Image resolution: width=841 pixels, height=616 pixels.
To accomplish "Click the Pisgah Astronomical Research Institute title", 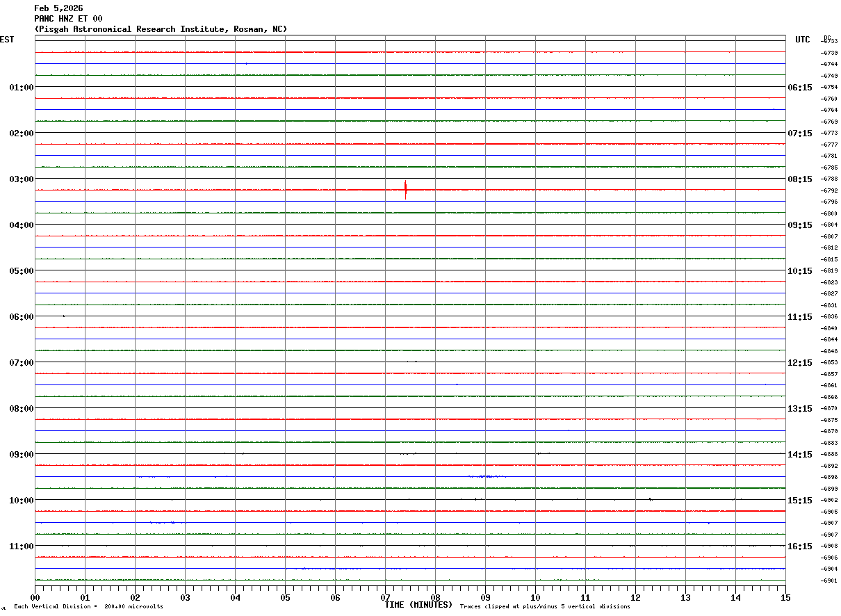I will click(x=161, y=29).
